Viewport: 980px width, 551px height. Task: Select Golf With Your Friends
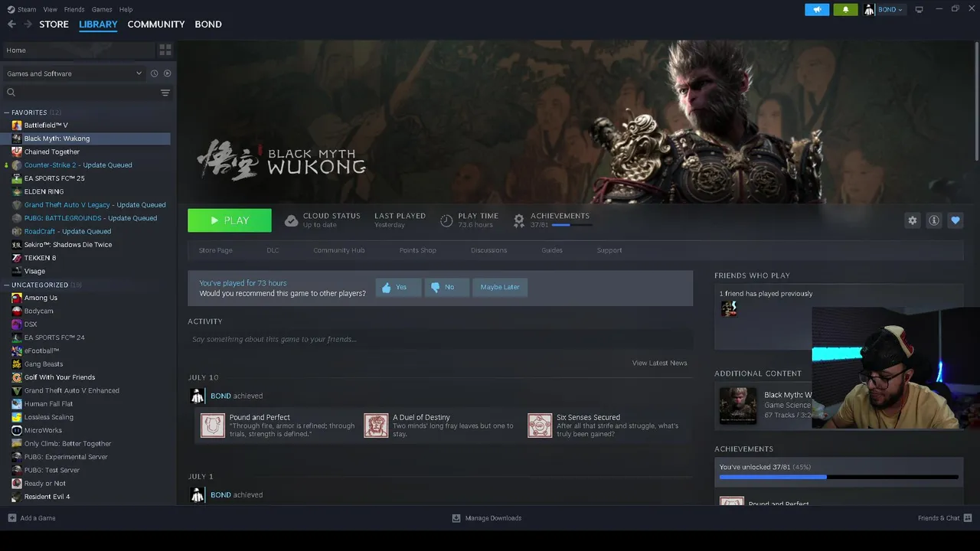tap(60, 377)
